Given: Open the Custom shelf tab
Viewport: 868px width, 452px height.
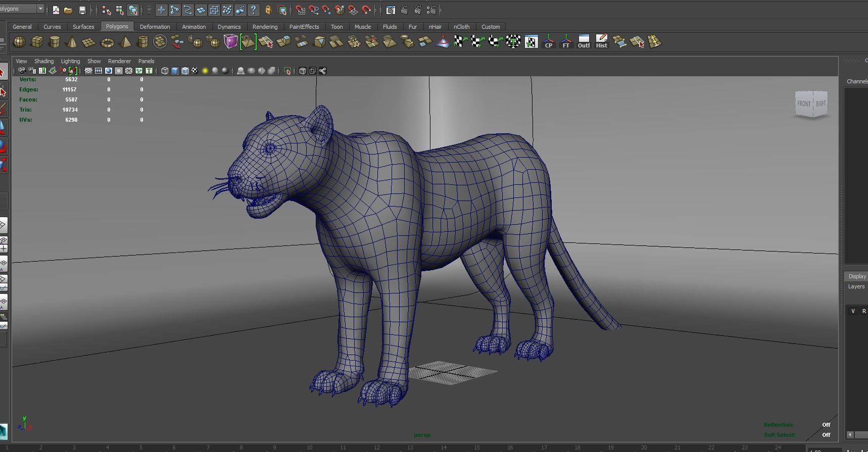Looking at the screenshot, I should pos(491,27).
